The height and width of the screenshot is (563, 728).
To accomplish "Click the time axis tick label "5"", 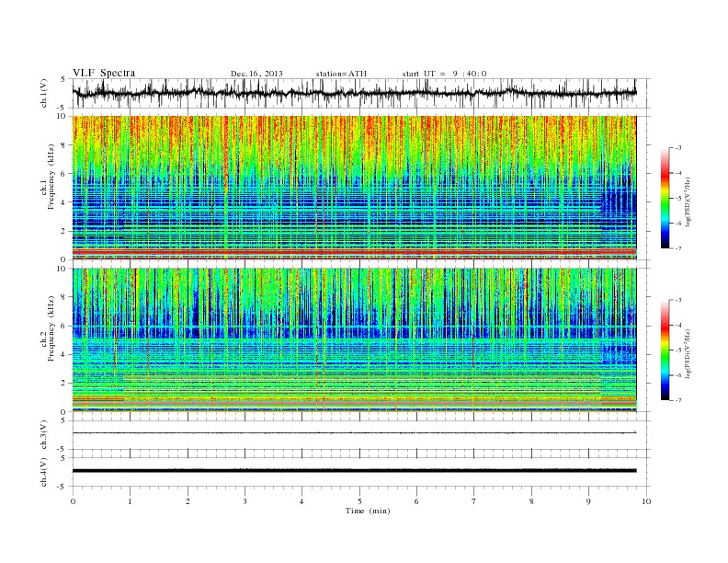I will 359,501.
